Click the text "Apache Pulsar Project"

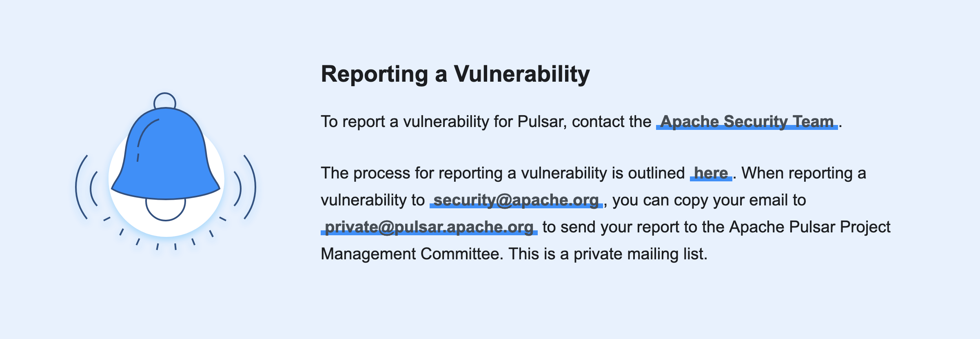click(810, 227)
